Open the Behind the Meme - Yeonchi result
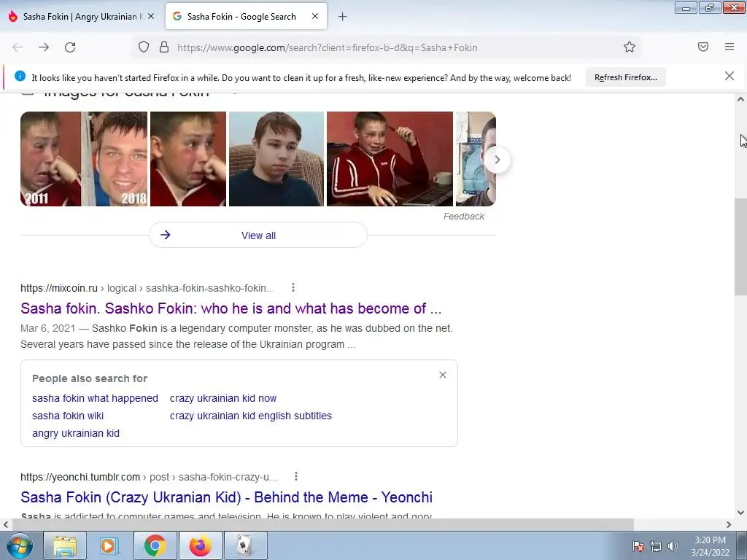747x560 pixels. (x=226, y=497)
